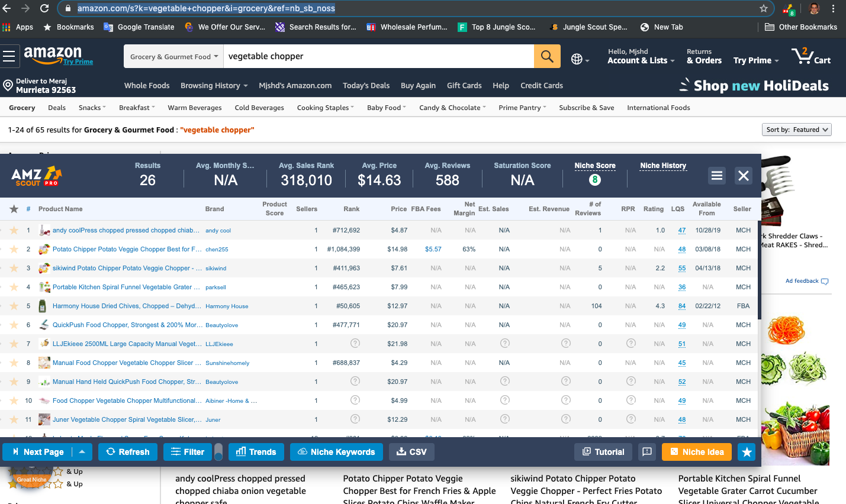This screenshot has height=504, width=846.
Task: Open the Amazon hamburger menu
Action: click(9, 57)
